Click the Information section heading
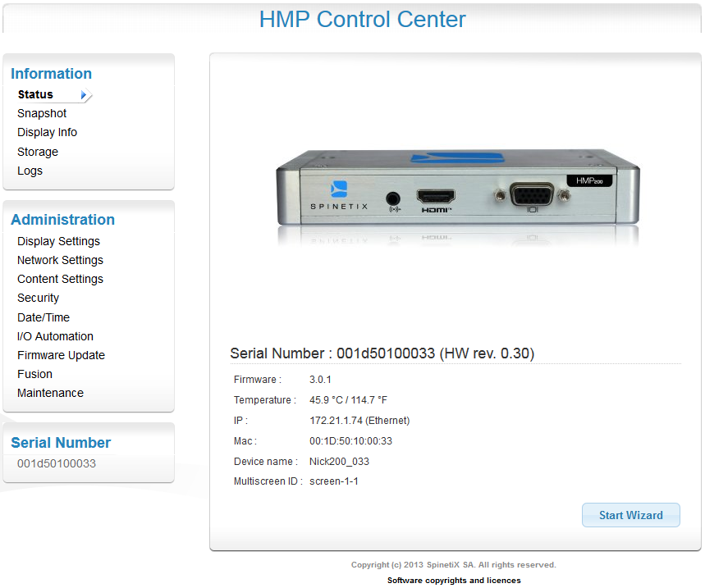Image resolution: width=705 pixels, height=588 pixels. 51,73
